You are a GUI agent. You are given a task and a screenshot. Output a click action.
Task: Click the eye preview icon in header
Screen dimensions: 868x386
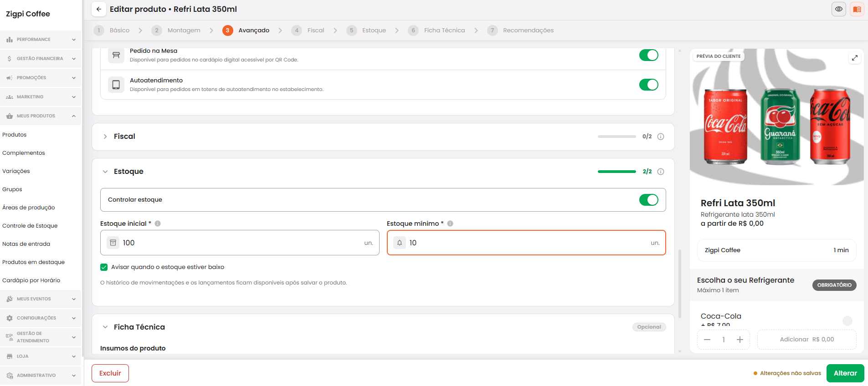[839, 9]
